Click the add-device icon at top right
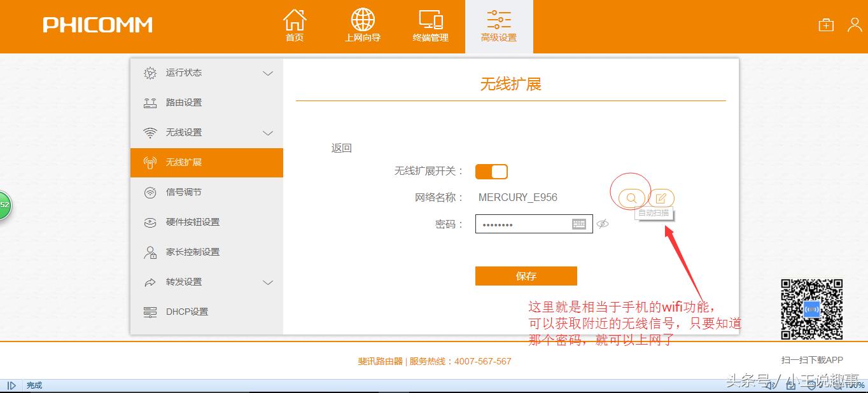 [825, 25]
